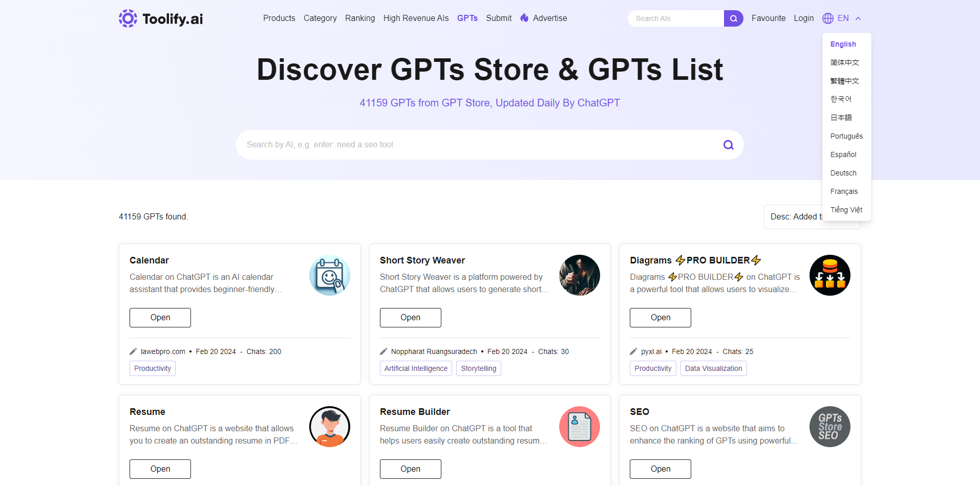Image resolution: width=980 pixels, height=486 pixels.
Task: Open the Resume GPT avatar icon
Action: (330, 427)
